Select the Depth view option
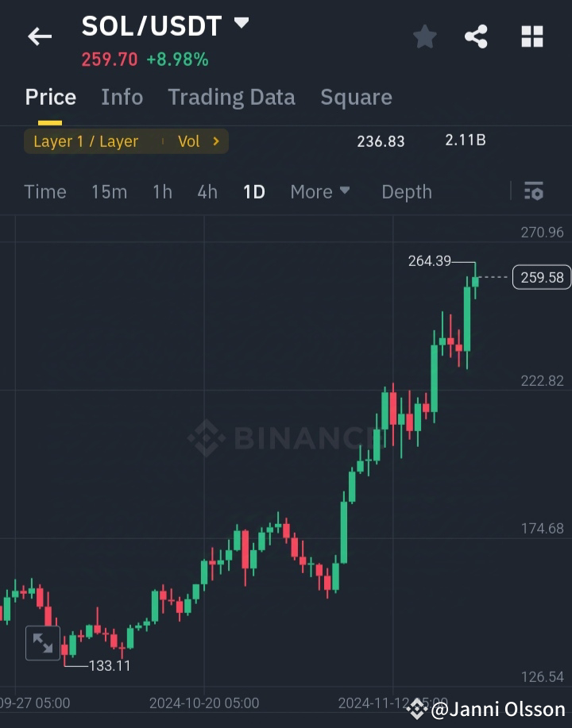Viewport: 572px width, 728px height. 406,191
